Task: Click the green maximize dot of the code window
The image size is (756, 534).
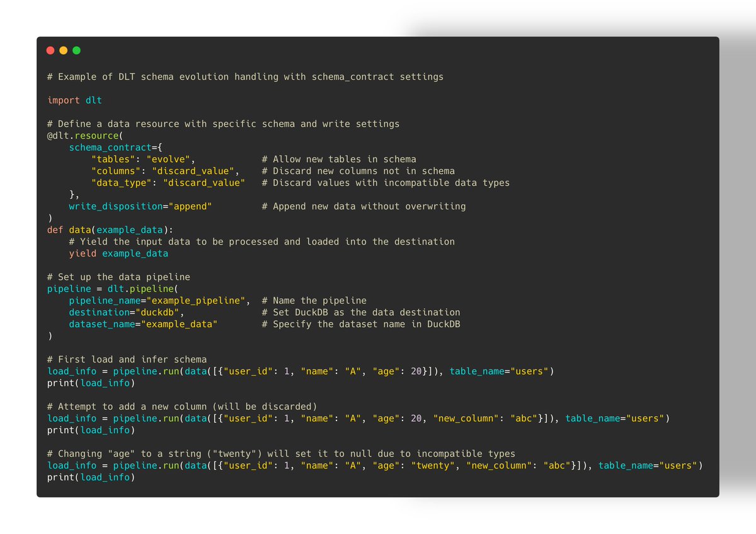Action: [x=76, y=50]
